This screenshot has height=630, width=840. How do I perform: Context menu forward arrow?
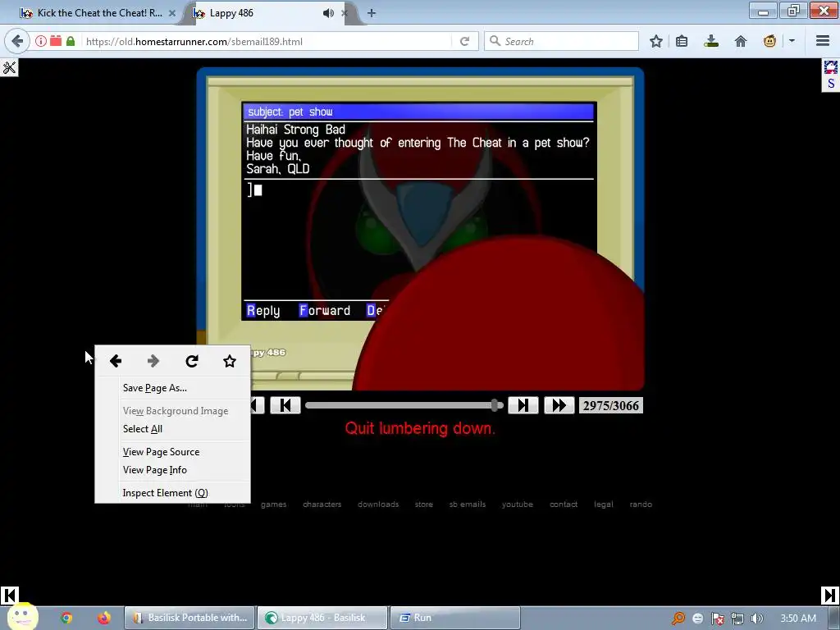coord(153,361)
